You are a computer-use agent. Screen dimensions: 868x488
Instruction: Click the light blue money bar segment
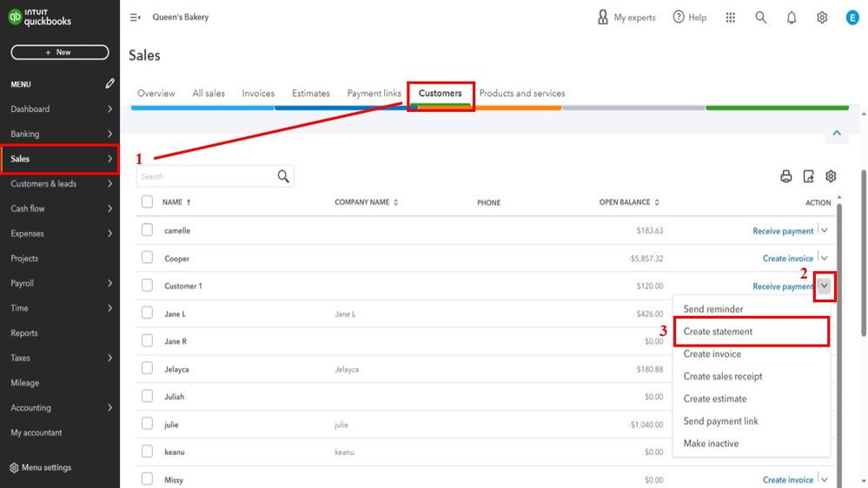[202, 108]
